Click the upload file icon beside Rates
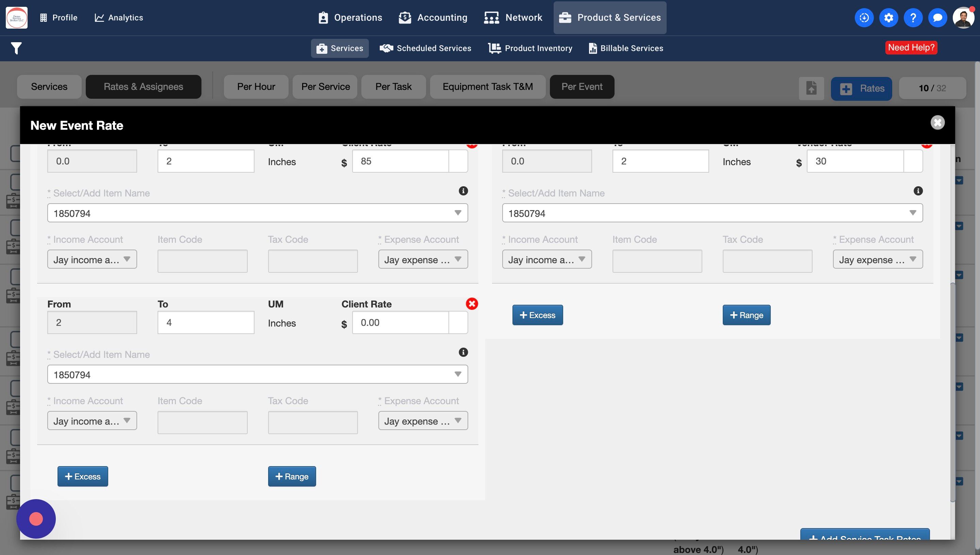This screenshot has height=555, width=980. click(x=811, y=89)
